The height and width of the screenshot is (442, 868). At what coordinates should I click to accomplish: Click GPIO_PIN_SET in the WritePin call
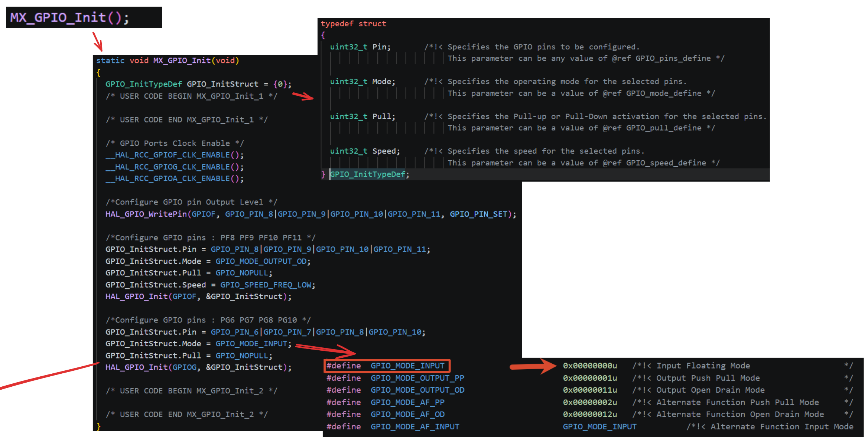478,214
